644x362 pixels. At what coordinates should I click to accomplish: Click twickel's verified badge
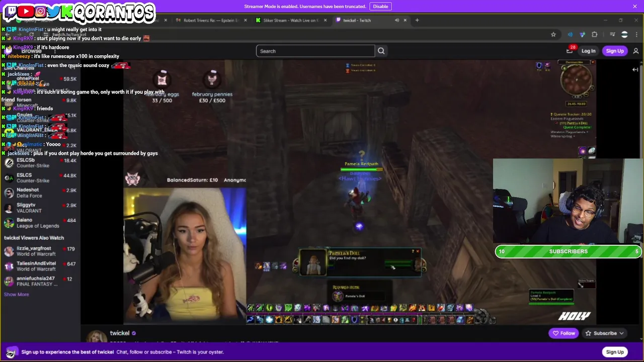tap(134, 333)
